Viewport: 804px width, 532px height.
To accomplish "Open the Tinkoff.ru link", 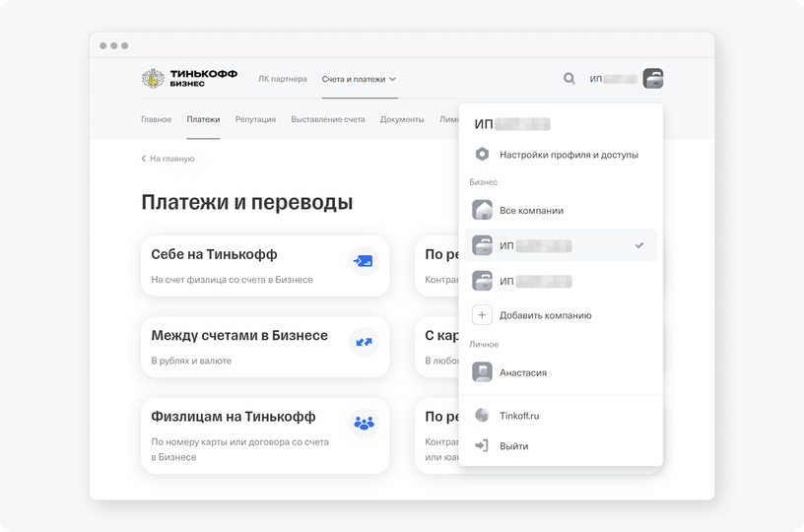I will point(561,415).
